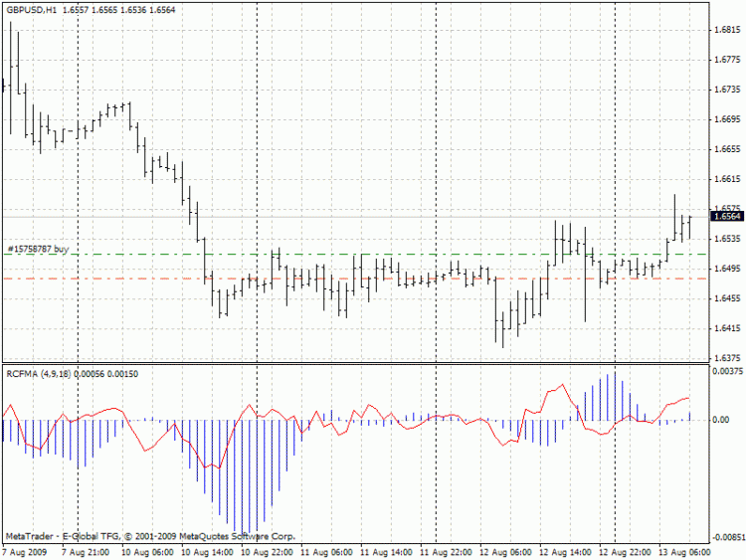This screenshot has height=560, width=746.
Task: Click the 1.6615 price axis value
Action: tap(725, 179)
